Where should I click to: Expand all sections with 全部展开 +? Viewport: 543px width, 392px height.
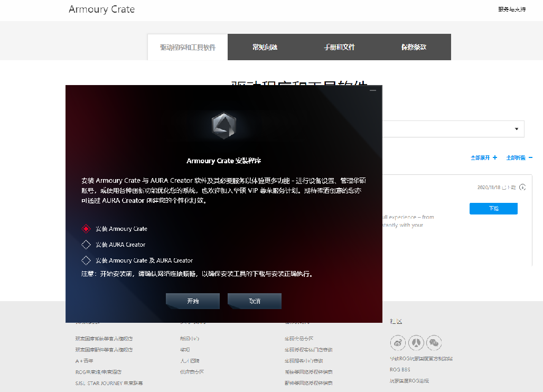484,157
